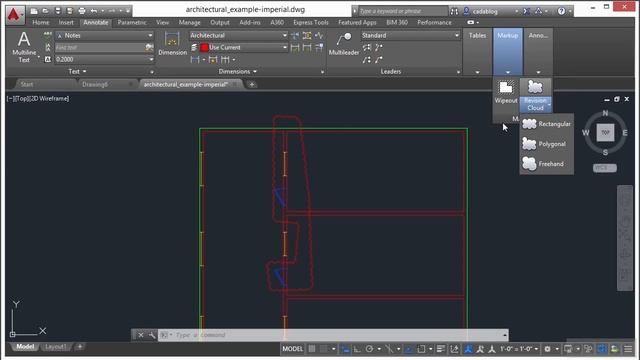Open the status bar customization menu icon
The image size is (640, 360).
click(x=629, y=349)
